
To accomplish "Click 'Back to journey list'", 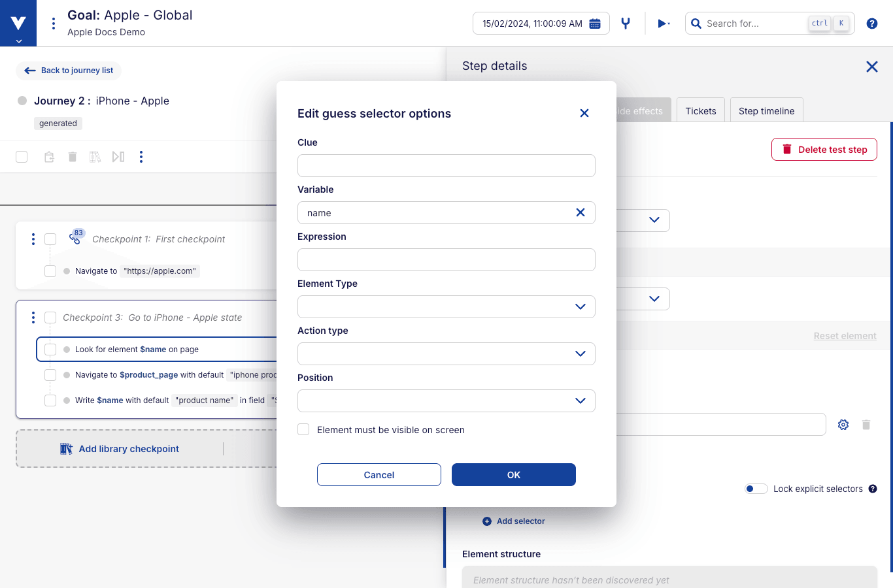I will click(x=69, y=71).
